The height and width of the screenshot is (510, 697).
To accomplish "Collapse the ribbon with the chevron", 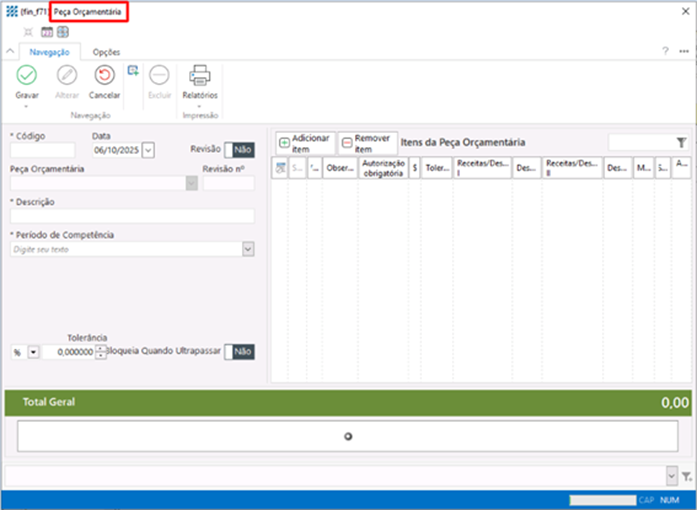I will coord(10,51).
